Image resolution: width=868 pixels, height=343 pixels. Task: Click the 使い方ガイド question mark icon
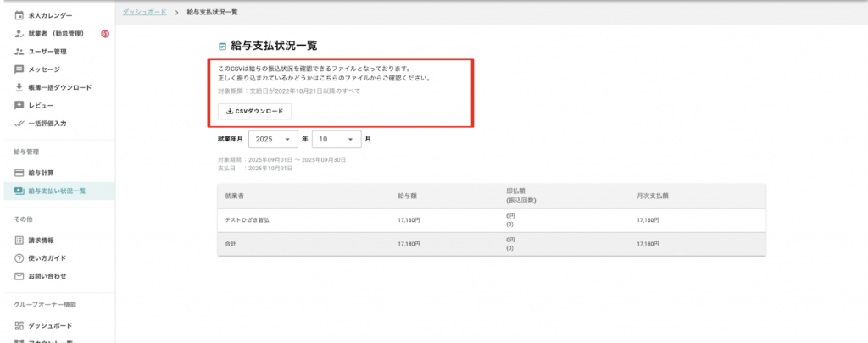(x=19, y=258)
